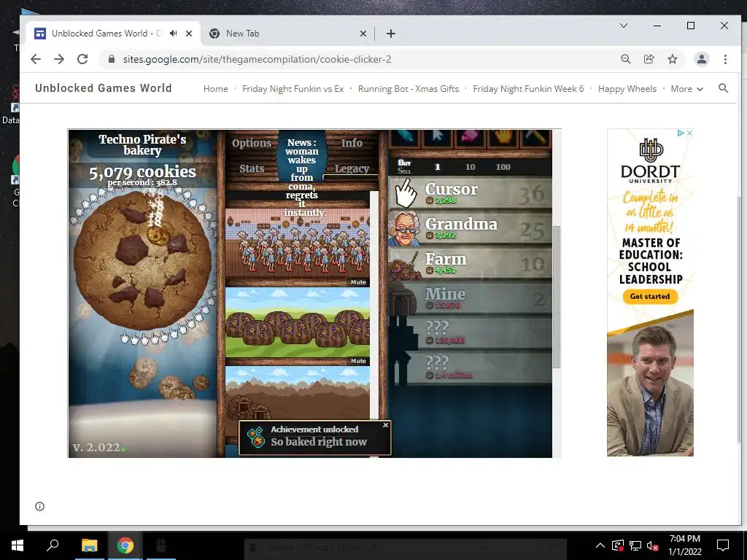
Task: Open the site info icon at page bottom
Action: [x=39, y=506]
